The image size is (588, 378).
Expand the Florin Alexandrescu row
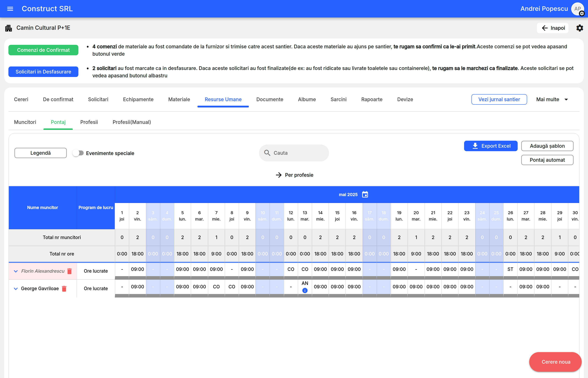[x=16, y=271]
